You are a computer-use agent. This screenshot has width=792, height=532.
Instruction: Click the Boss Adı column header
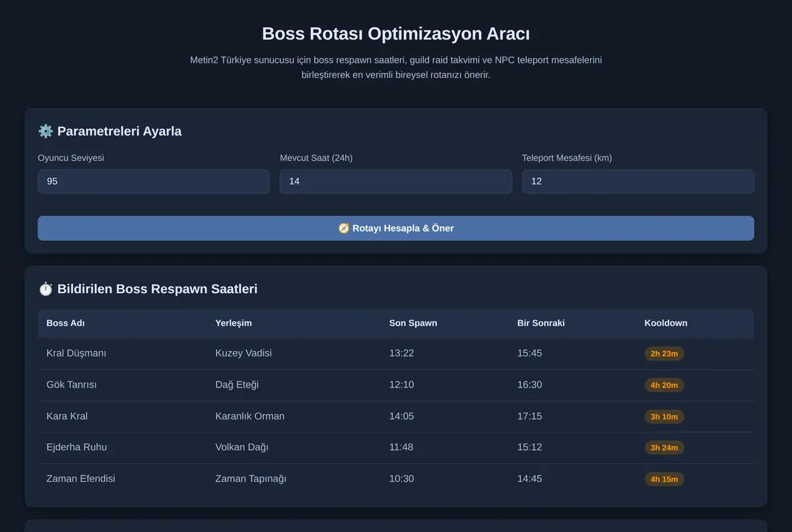coord(65,323)
